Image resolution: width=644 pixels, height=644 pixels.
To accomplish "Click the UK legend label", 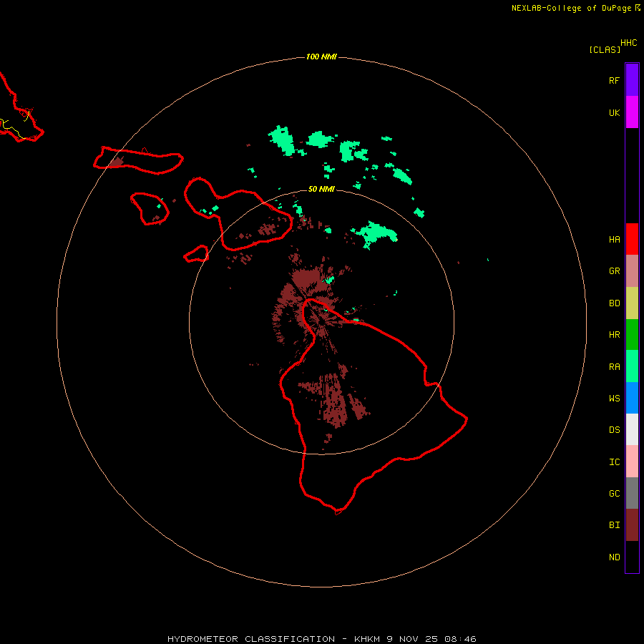I will tap(614, 113).
